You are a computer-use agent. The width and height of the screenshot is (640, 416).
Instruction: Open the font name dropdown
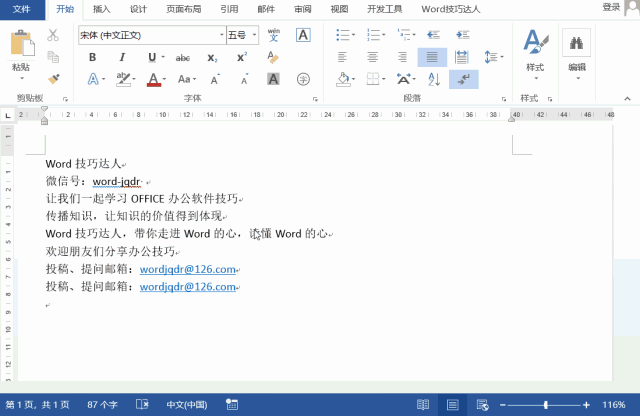click(x=221, y=35)
